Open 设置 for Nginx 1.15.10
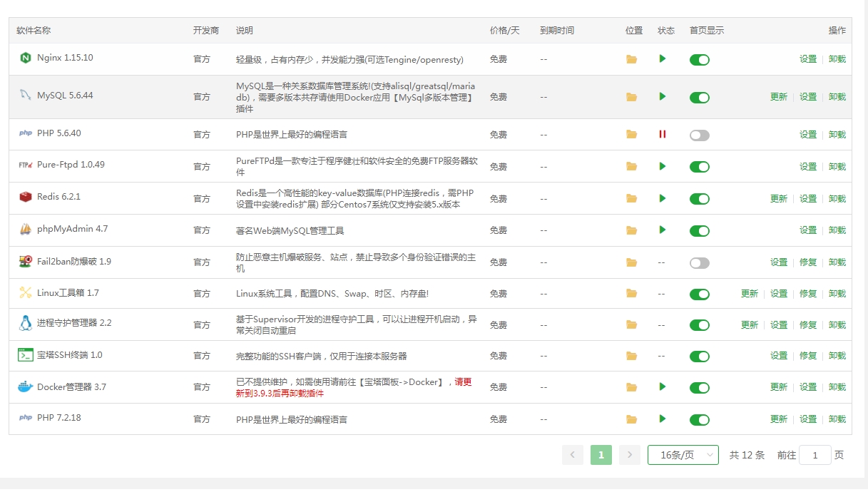868x497 pixels. [x=808, y=59]
